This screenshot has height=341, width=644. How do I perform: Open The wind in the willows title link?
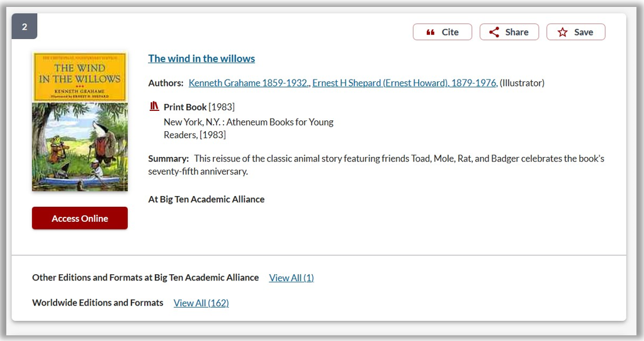click(201, 59)
